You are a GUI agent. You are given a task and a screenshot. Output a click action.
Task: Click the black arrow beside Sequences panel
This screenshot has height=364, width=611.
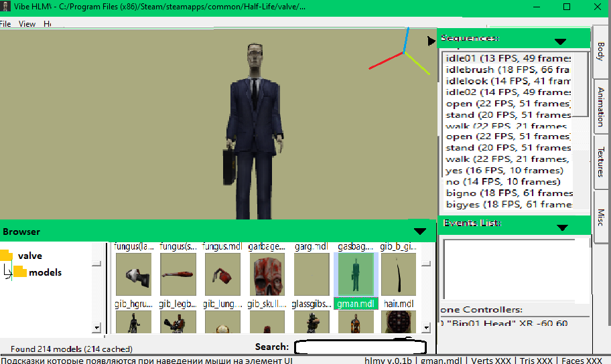431,41
